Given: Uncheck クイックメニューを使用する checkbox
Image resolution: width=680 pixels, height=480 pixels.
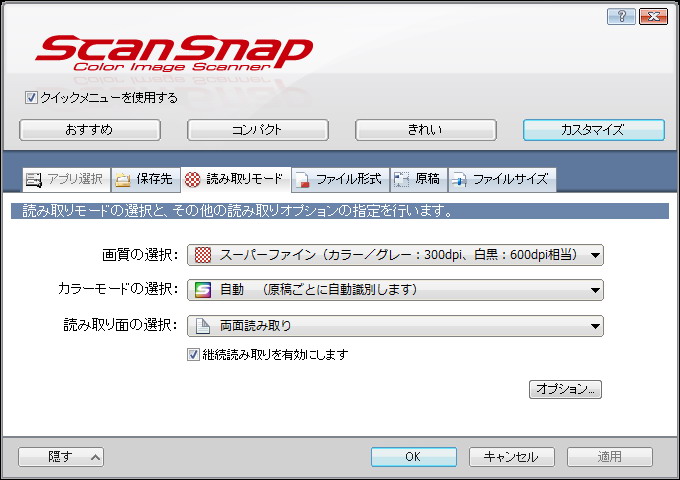Looking at the screenshot, I should click(31, 98).
